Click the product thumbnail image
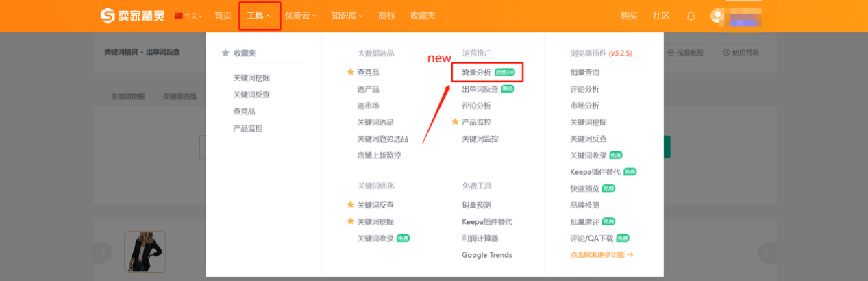 [x=145, y=252]
